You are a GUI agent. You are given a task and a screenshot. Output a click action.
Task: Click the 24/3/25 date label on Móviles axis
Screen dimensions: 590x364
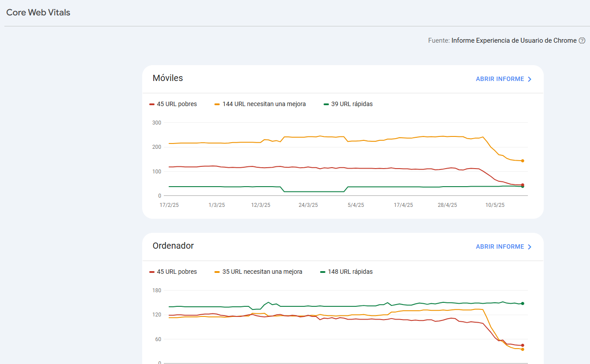click(x=308, y=205)
